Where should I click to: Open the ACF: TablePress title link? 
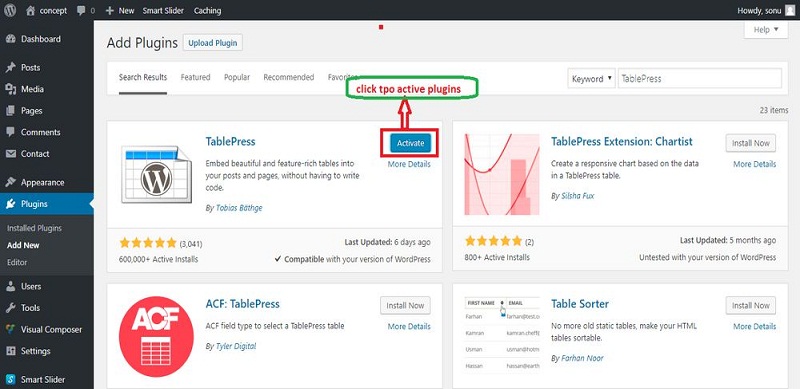pos(242,304)
